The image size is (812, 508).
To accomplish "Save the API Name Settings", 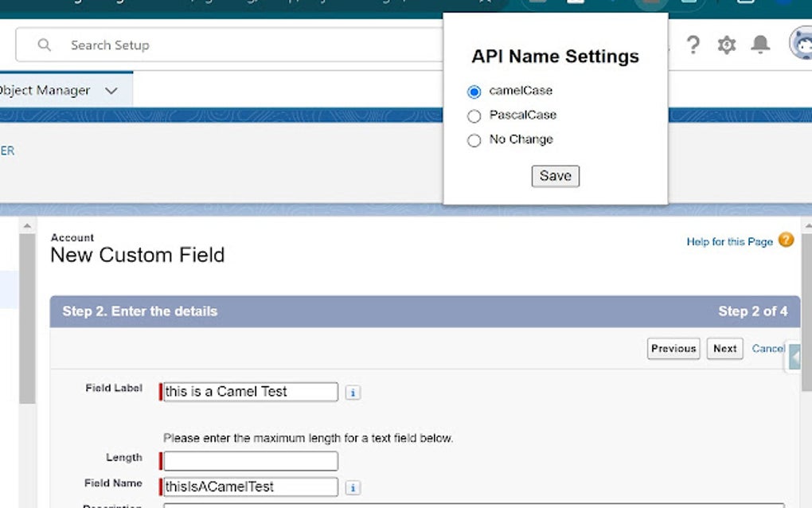I will tap(555, 176).
